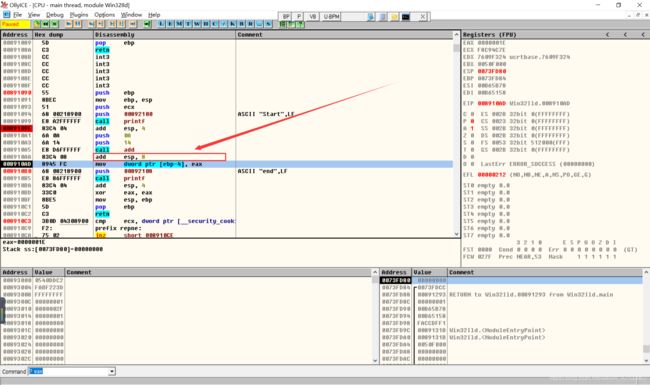Open Run trace via dots icon

pyautogui.click(x=260, y=24)
